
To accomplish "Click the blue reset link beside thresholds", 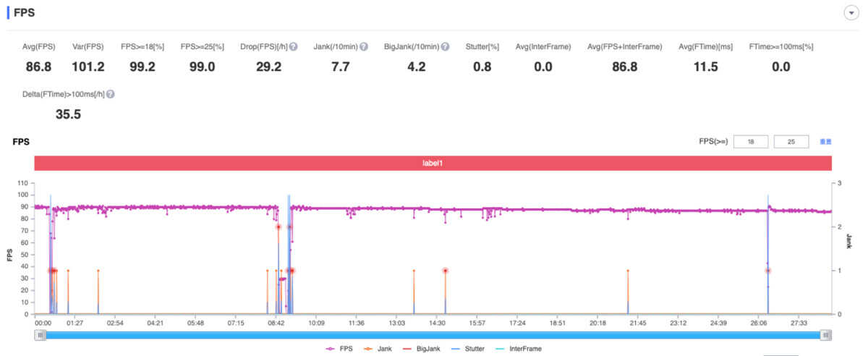I will [825, 142].
